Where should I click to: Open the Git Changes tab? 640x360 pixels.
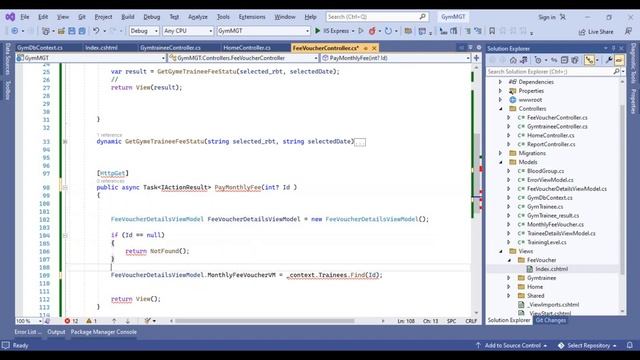pyautogui.click(x=551, y=320)
